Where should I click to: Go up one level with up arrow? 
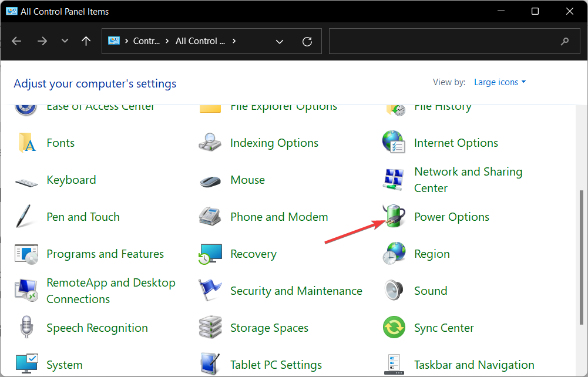click(86, 41)
